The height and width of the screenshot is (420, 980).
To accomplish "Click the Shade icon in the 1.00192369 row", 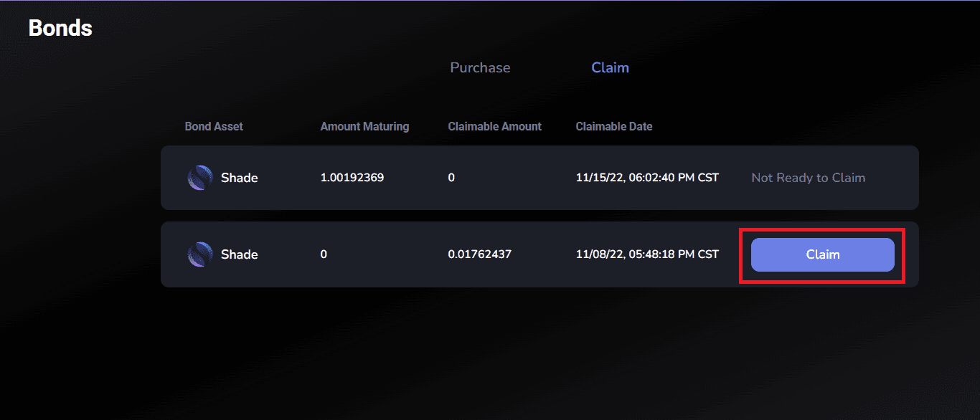I will click(x=200, y=178).
